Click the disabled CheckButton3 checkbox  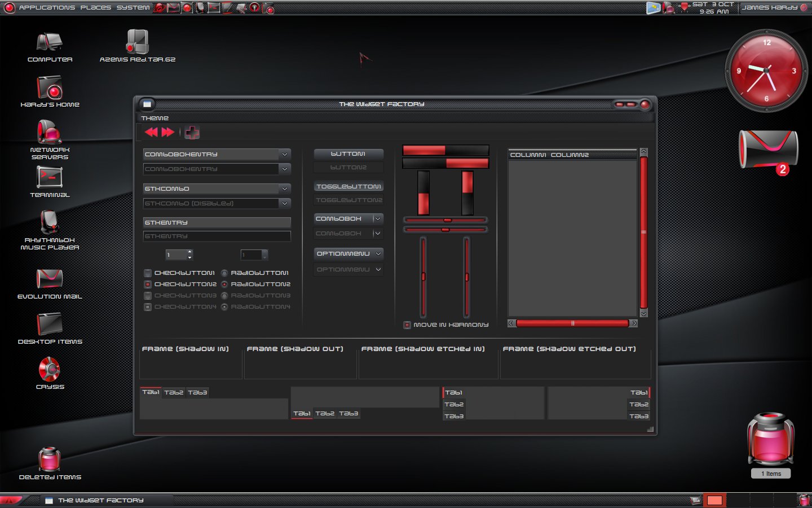148,296
